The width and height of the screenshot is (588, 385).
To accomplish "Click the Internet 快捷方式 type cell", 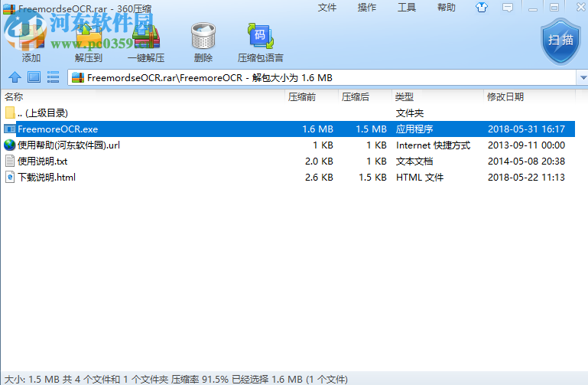I will (x=433, y=145).
